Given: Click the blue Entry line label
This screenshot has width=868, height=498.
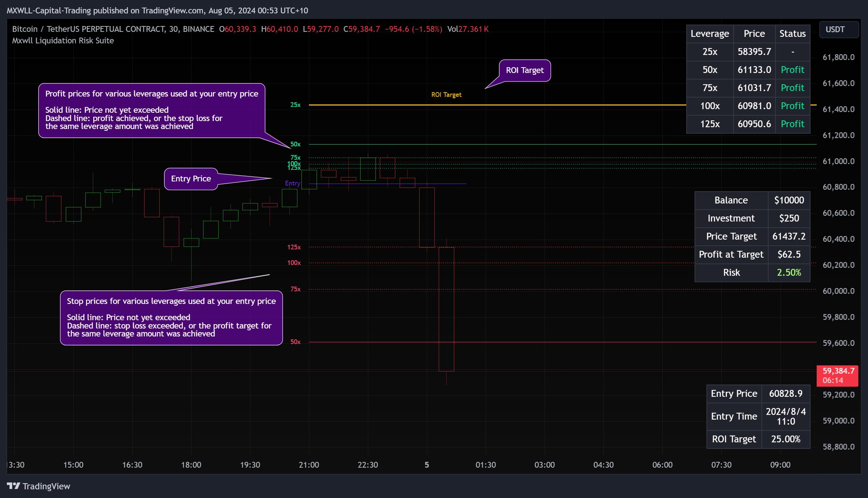Looking at the screenshot, I should click(292, 183).
